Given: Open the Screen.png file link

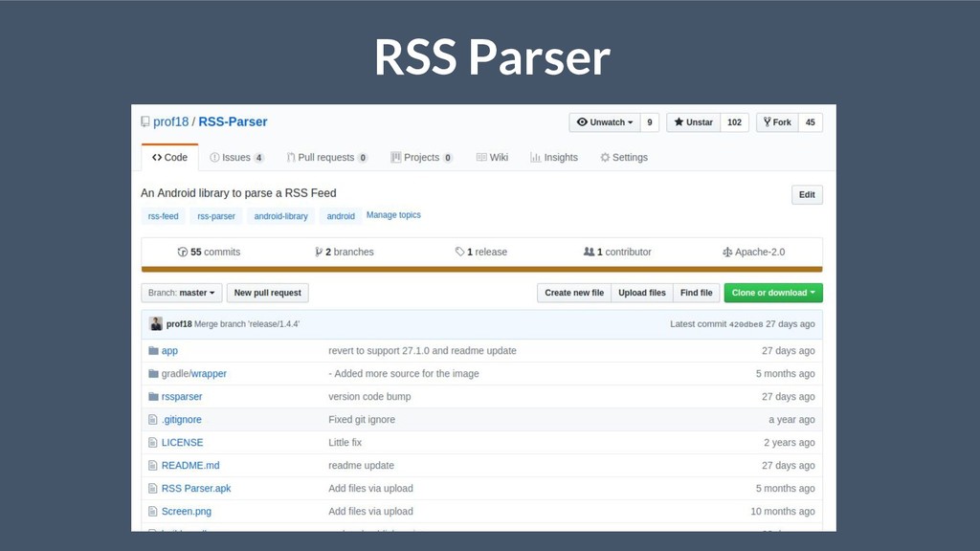Looking at the screenshot, I should 187,511.
